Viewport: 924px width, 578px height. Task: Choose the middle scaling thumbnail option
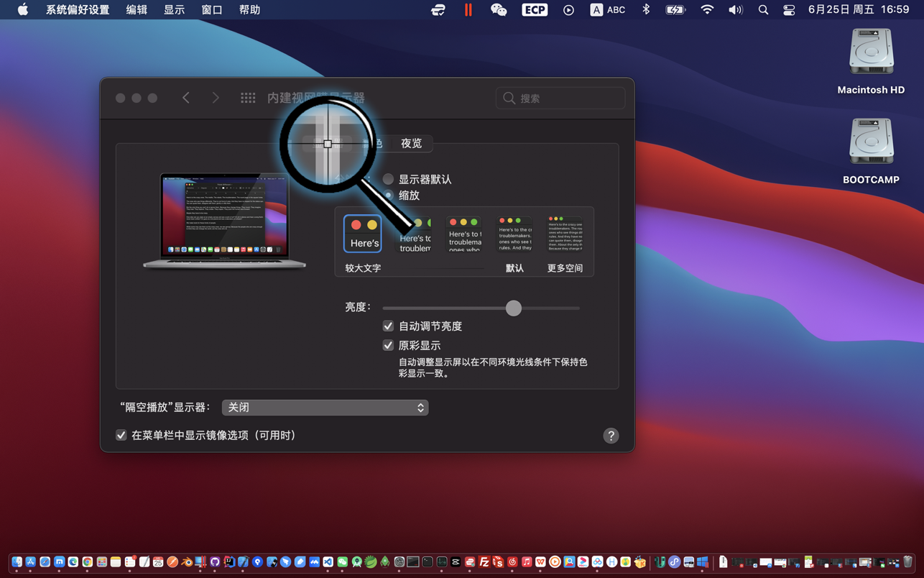pyautogui.click(x=464, y=234)
